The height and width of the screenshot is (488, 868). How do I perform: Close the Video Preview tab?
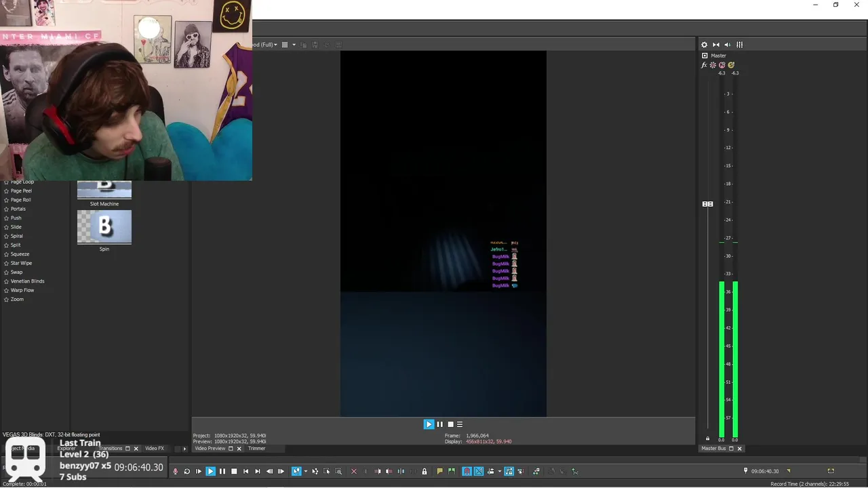click(239, 449)
